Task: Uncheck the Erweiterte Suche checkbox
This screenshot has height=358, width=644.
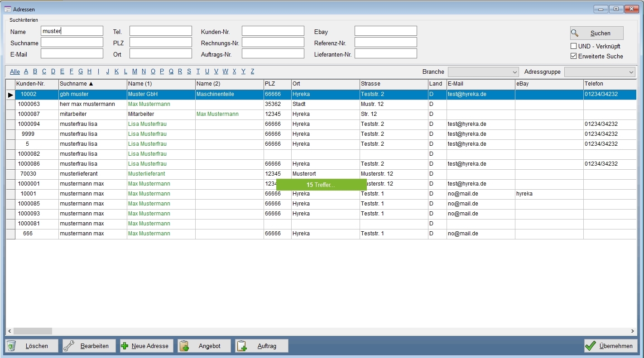Action: coord(573,57)
